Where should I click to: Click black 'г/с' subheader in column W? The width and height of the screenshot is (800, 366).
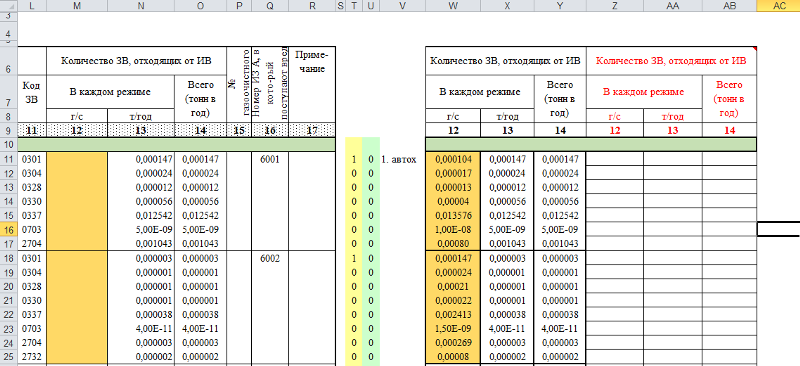click(453, 117)
